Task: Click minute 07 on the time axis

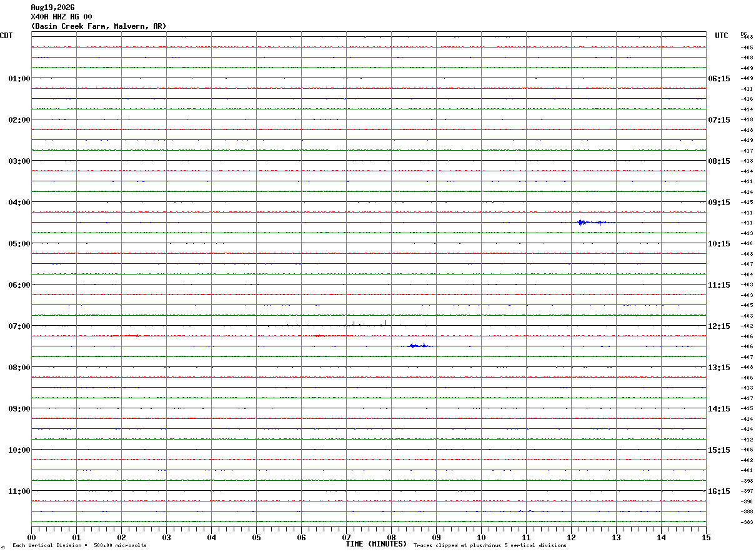Action: (347, 537)
